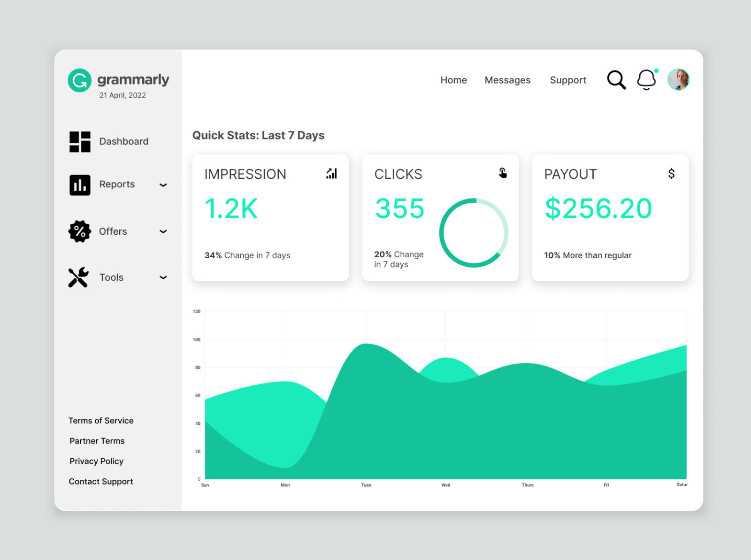The height and width of the screenshot is (560, 751).
Task: Open the Support page
Action: (x=568, y=80)
